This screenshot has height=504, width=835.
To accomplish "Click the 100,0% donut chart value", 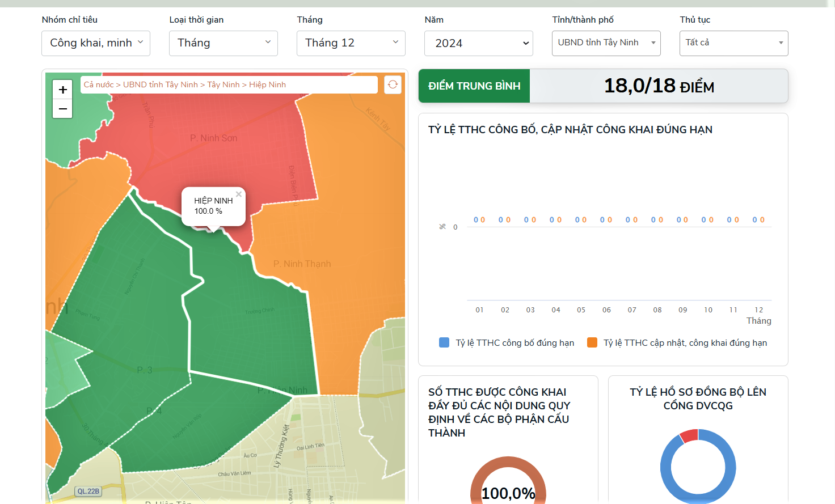I will (x=508, y=493).
